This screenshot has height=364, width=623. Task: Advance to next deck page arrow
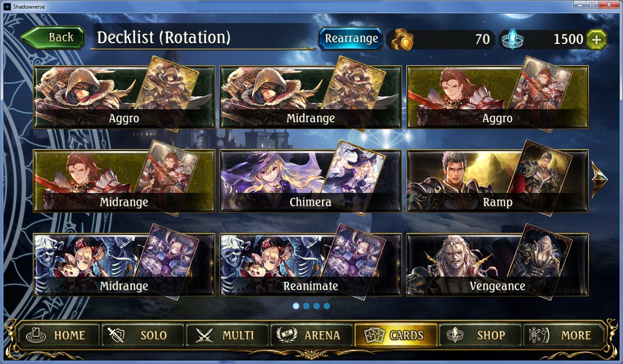599,179
